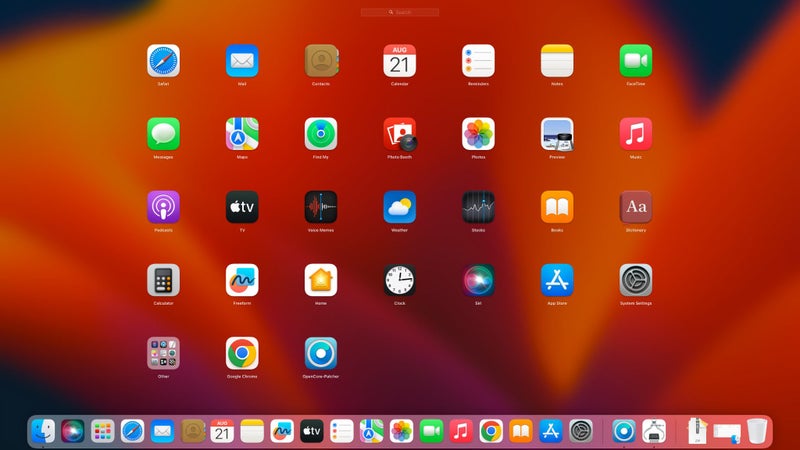Launch Photo Booth
Image resolution: width=800 pixels, height=450 pixels.
pos(399,134)
